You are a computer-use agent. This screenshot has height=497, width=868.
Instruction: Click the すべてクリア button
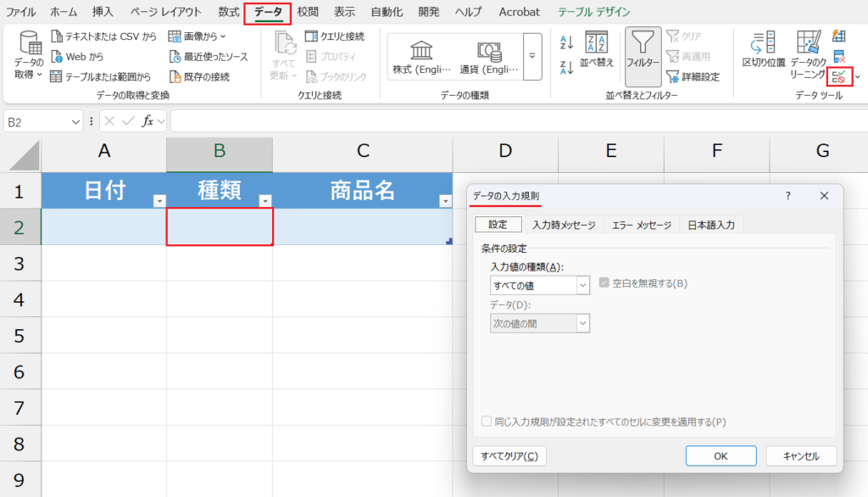pyautogui.click(x=509, y=456)
